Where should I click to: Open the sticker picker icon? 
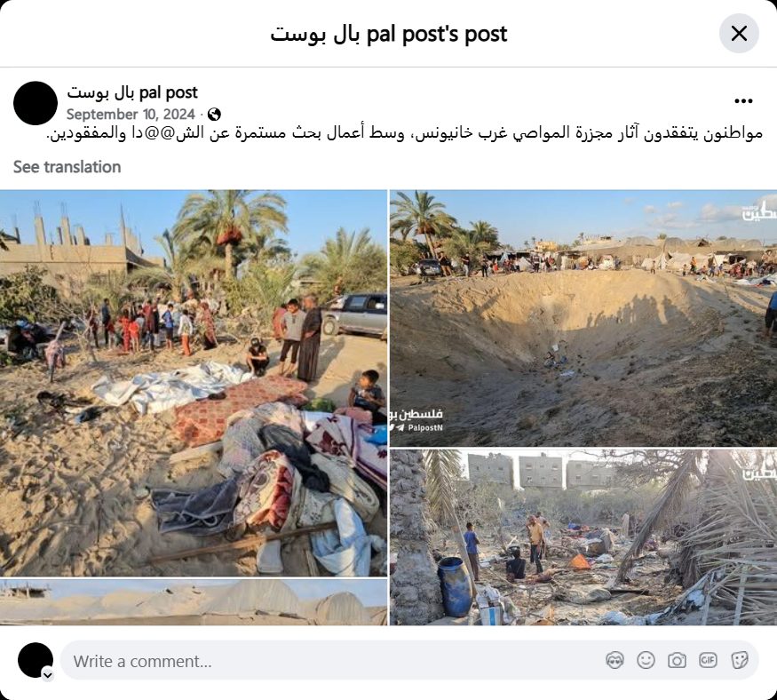tap(740, 660)
